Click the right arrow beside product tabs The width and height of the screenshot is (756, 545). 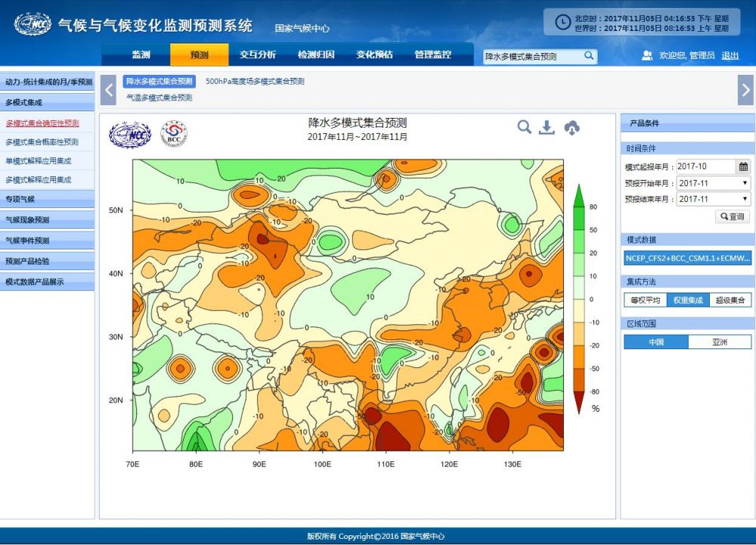tap(745, 90)
